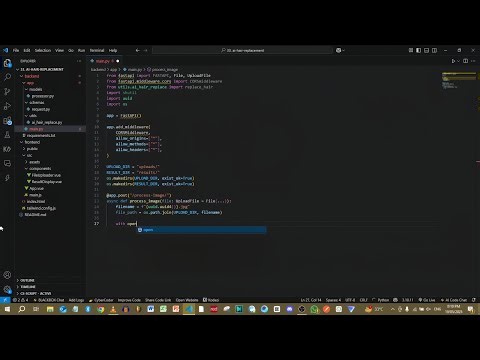Select the main.py editor tab
The image size is (480, 360).
click(x=104, y=61)
